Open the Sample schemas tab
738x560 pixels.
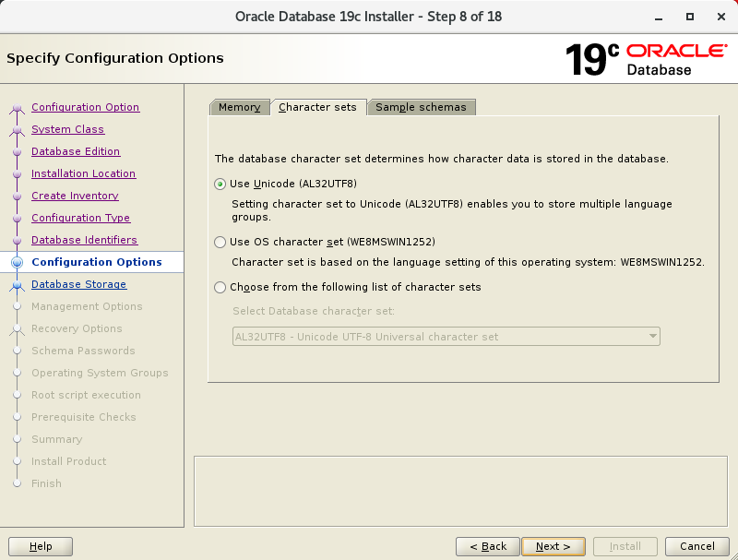click(421, 107)
